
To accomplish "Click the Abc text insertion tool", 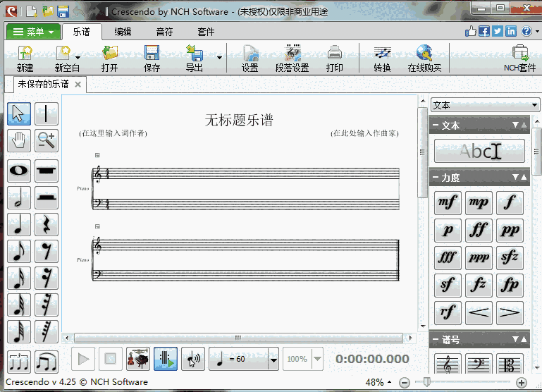I will [479, 151].
